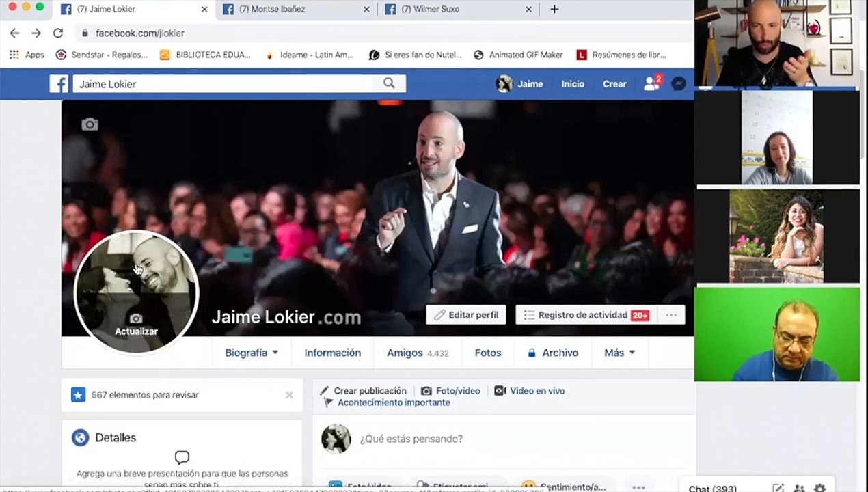Open profile three-dots menu
Viewport: 868px width, 492px height.
(x=671, y=315)
